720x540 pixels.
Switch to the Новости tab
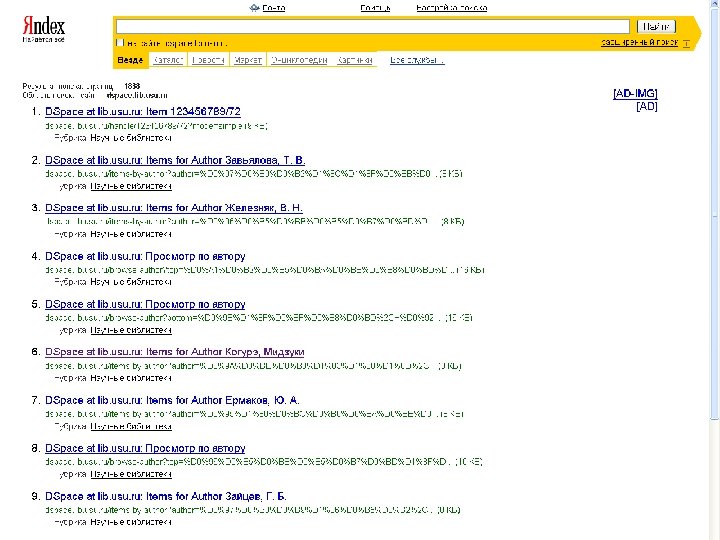[208, 60]
